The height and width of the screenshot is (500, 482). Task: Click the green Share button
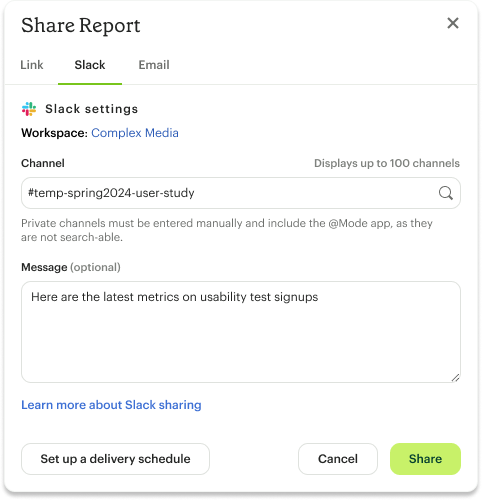tap(425, 459)
